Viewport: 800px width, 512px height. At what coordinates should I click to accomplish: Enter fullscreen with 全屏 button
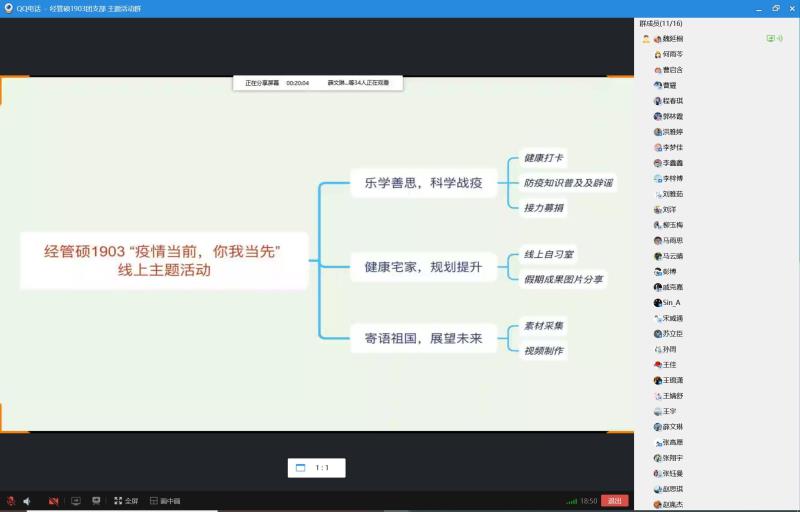(126, 500)
